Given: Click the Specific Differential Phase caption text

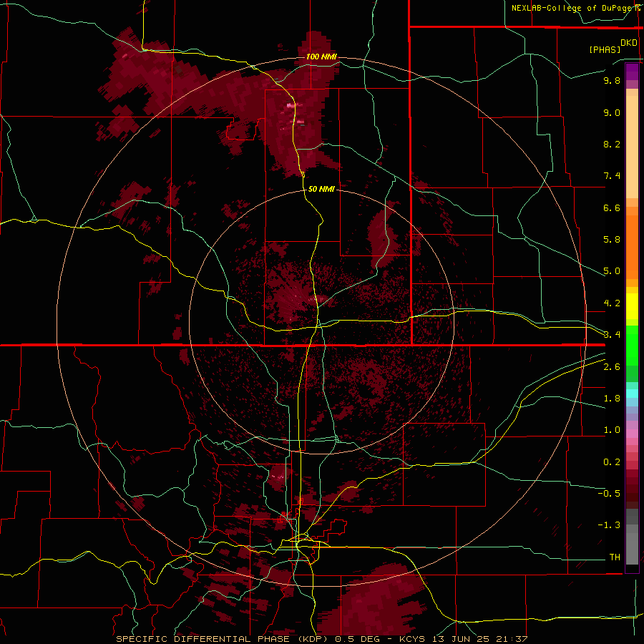Looking at the screenshot, I should point(322,639).
